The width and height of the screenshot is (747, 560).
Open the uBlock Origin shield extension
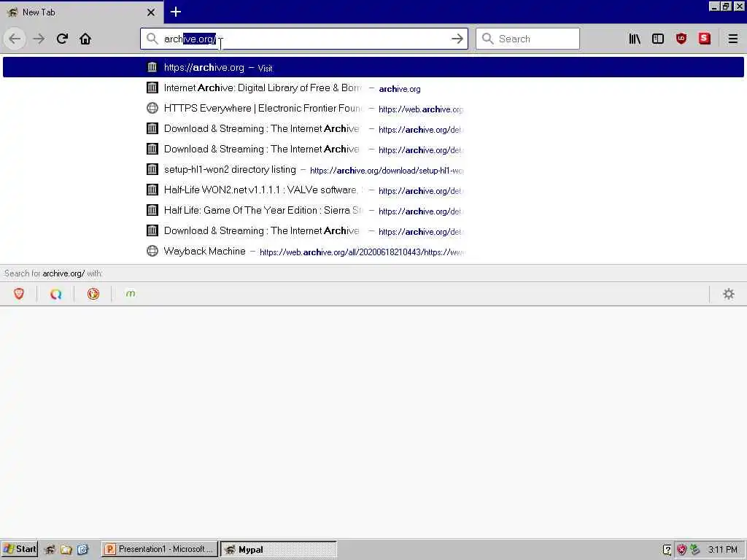[681, 39]
